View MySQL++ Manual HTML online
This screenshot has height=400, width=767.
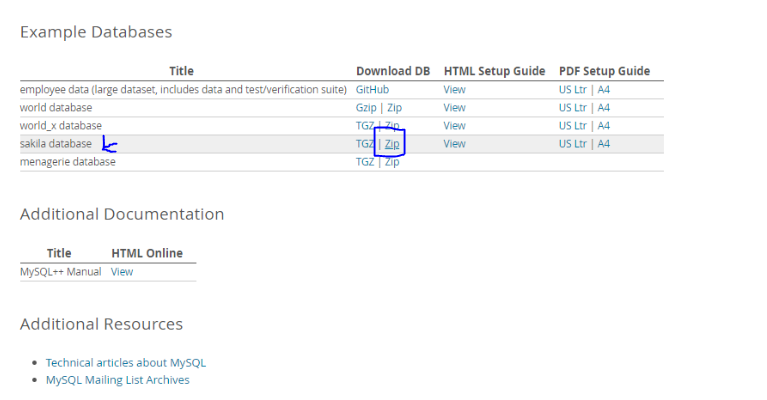[122, 272]
